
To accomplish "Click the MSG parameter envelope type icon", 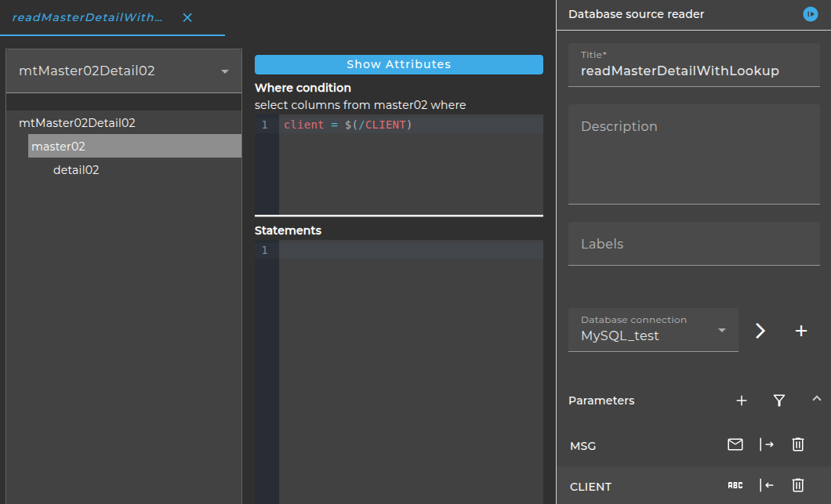I will pyautogui.click(x=735, y=444).
